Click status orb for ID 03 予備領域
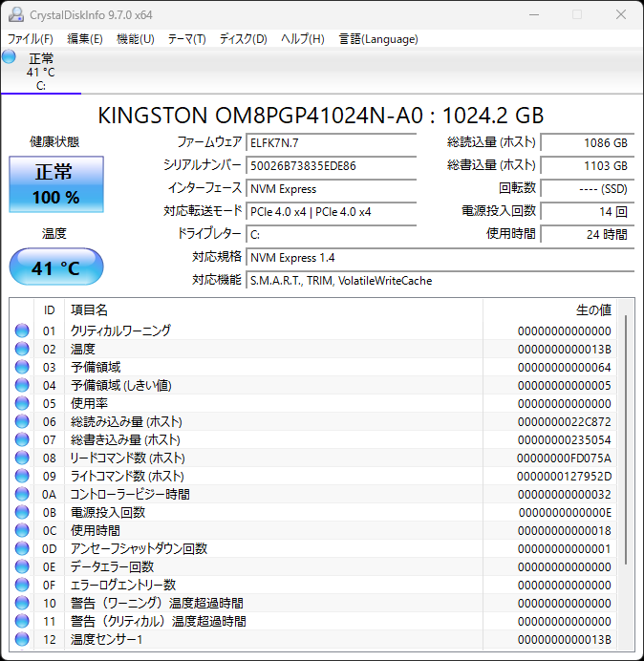 [22, 367]
